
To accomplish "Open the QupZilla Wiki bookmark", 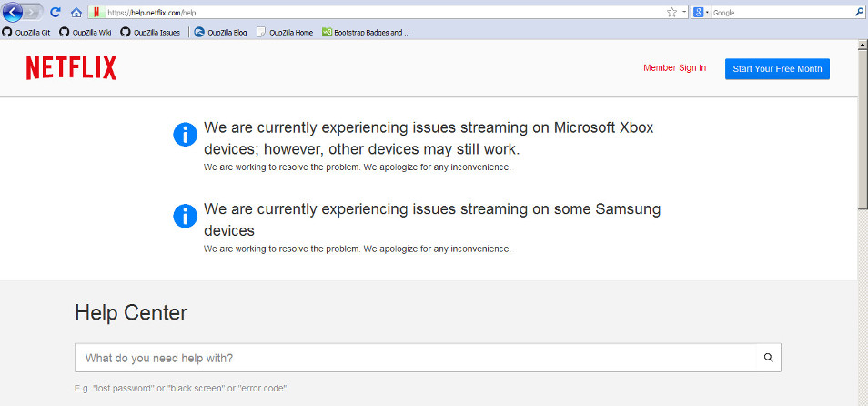I will pyautogui.click(x=86, y=32).
